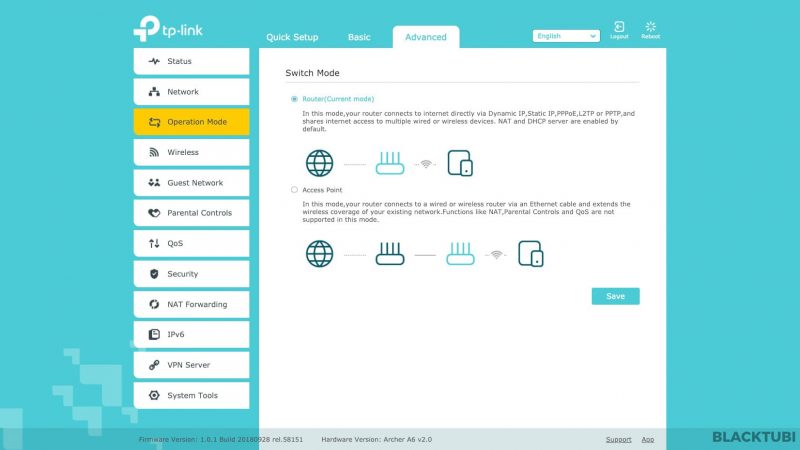Expand the English language dropdown
The height and width of the screenshot is (450, 800).
coord(566,36)
